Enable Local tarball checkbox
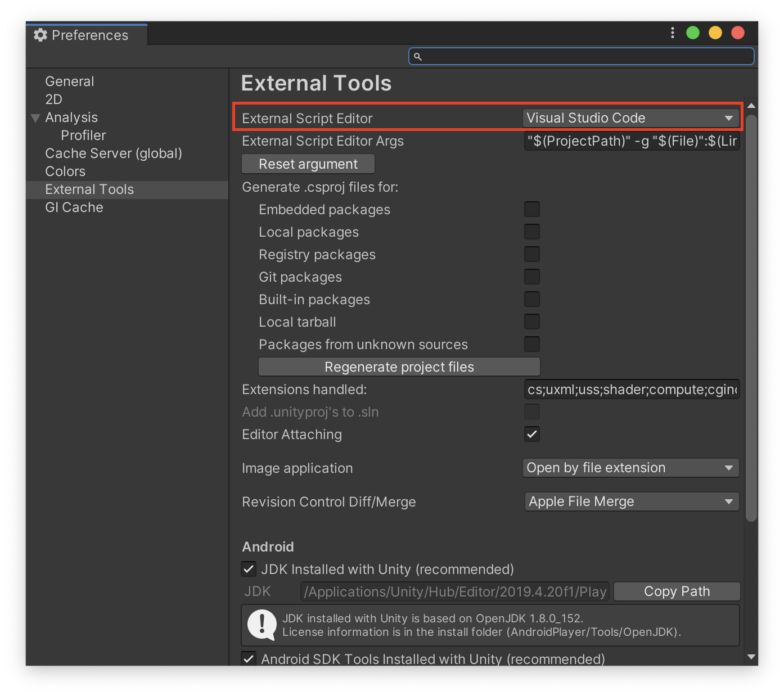Image resolution: width=784 pixels, height=696 pixels. pyautogui.click(x=532, y=322)
